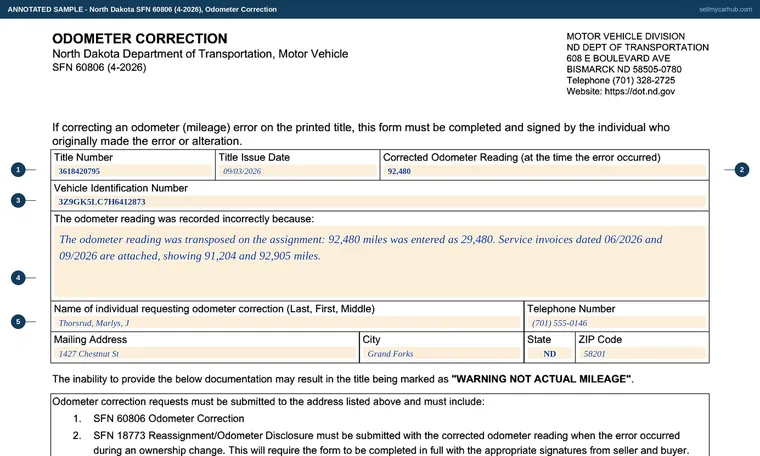
Task: Click the 608 E BOULEVARD AVE address line
Action: pos(618,58)
